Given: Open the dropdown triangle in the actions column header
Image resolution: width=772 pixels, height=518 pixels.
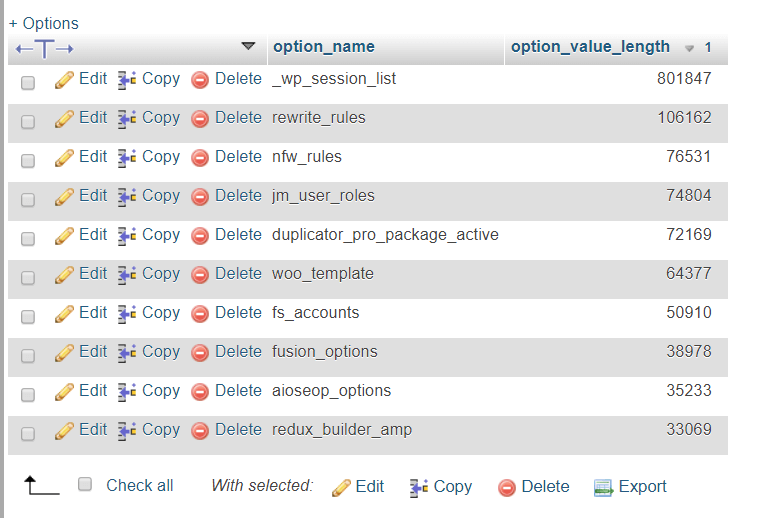Looking at the screenshot, I should click(x=249, y=46).
